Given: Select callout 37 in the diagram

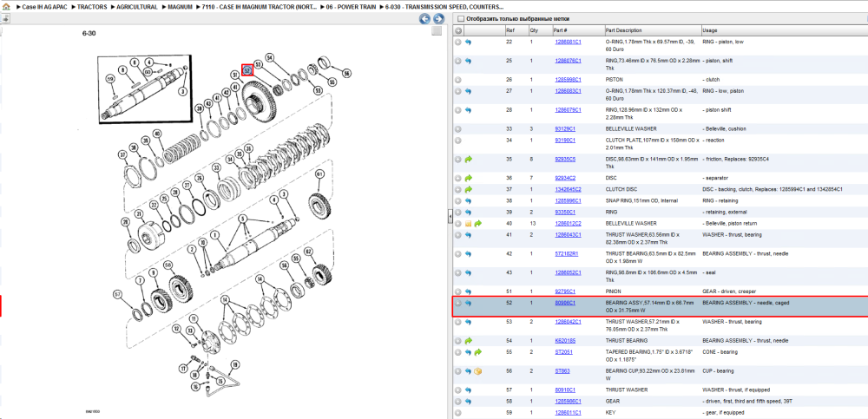Looking at the screenshot, I should pyautogui.click(x=122, y=154).
